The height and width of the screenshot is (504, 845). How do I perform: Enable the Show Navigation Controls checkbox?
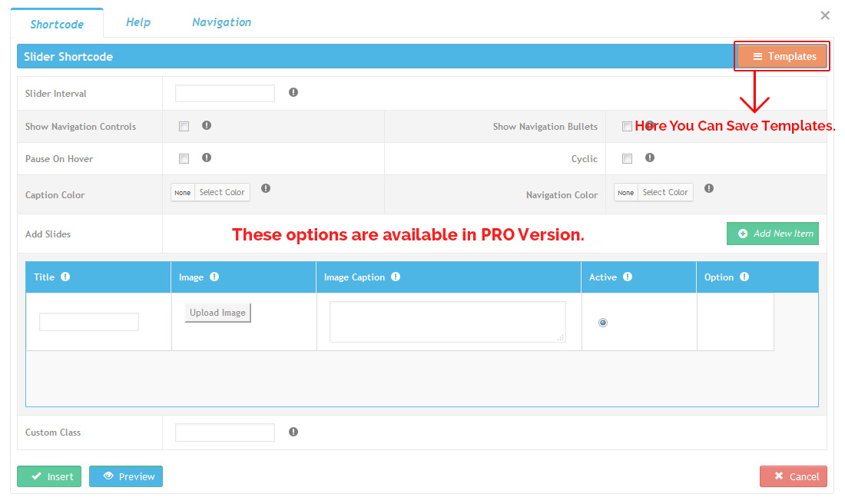(184, 127)
